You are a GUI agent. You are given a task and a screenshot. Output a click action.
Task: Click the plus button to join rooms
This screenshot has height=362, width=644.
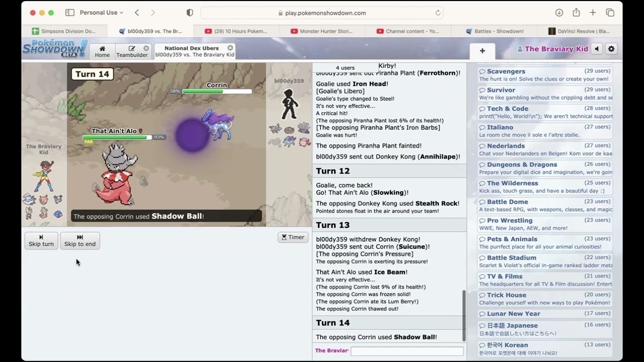pos(482,51)
